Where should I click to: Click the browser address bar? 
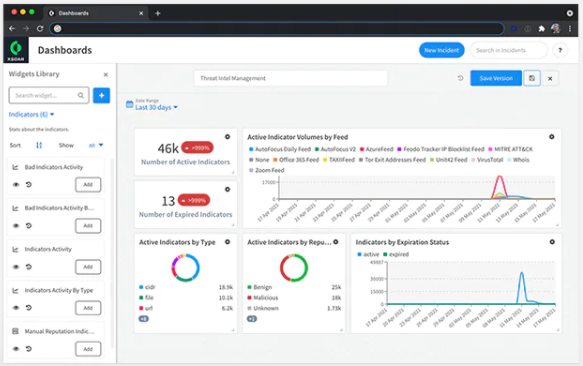[277, 29]
